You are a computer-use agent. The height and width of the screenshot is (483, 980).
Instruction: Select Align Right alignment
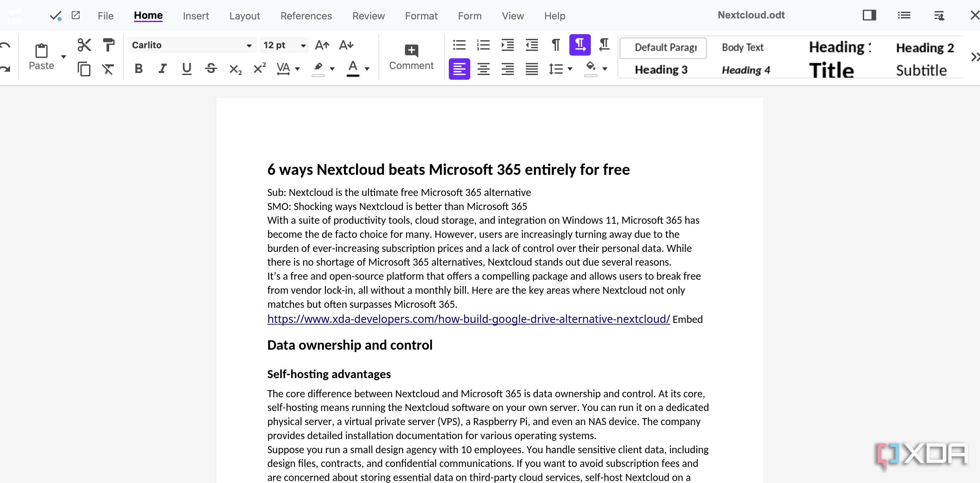(507, 69)
